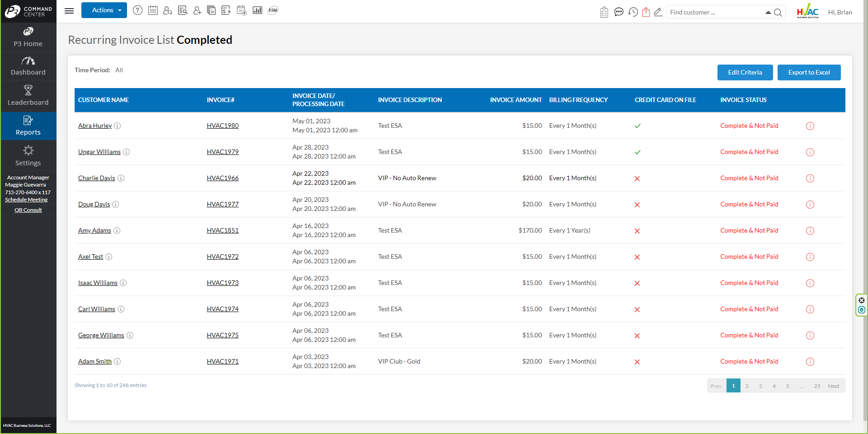Expand the hamburger menu beside Actions
Image resolution: width=868 pixels, height=434 pixels.
pos(69,11)
